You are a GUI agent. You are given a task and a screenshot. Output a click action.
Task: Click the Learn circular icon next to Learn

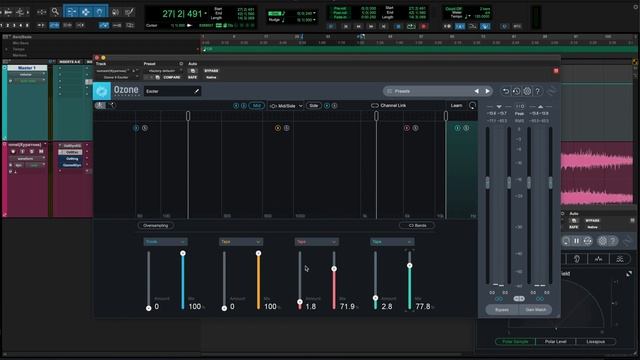click(x=472, y=105)
